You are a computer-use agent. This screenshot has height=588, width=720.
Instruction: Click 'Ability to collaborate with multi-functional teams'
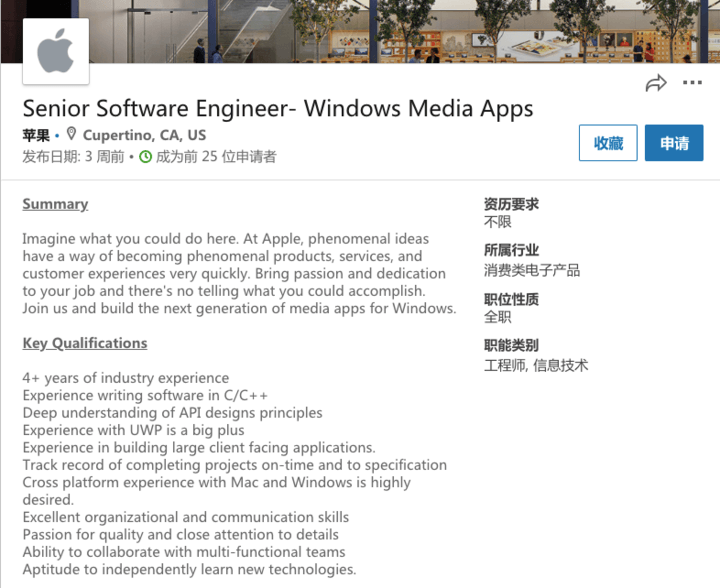pyautogui.click(x=184, y=552)
